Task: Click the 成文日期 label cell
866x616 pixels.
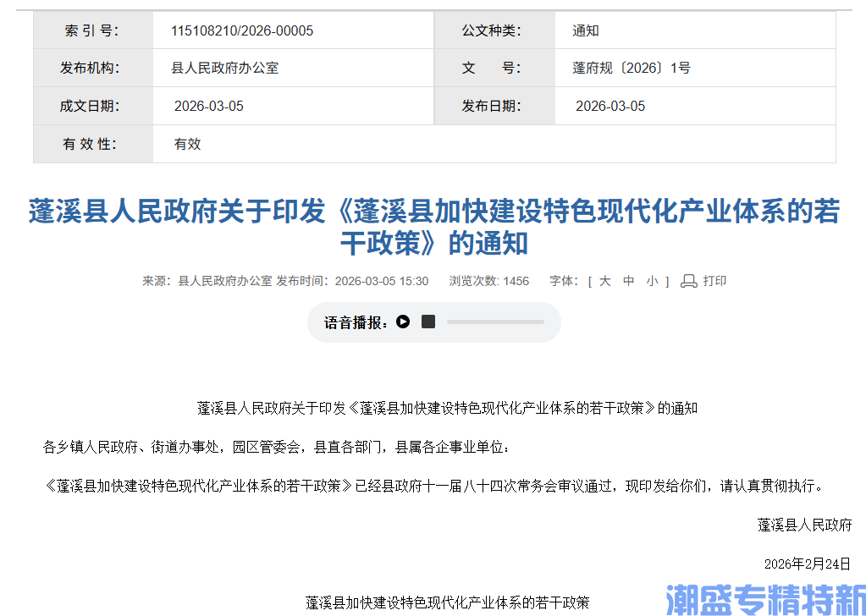Action: click(x=93, y=106)
